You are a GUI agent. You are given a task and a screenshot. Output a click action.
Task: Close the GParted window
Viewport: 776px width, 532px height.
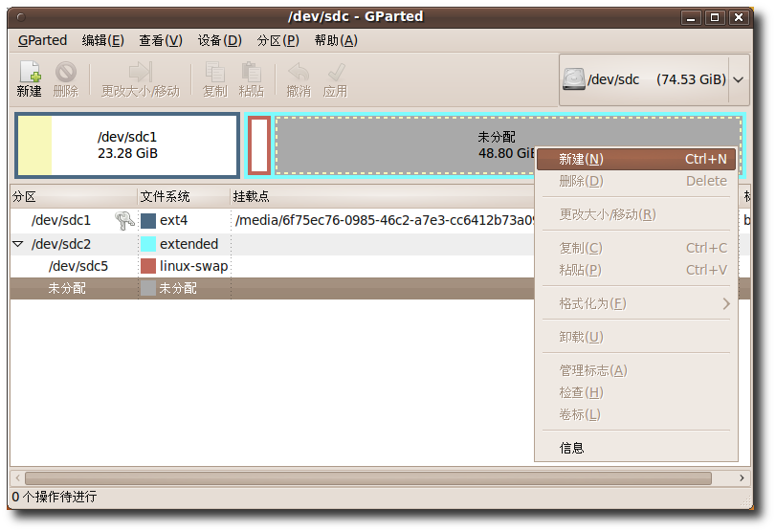pos(739,18)
